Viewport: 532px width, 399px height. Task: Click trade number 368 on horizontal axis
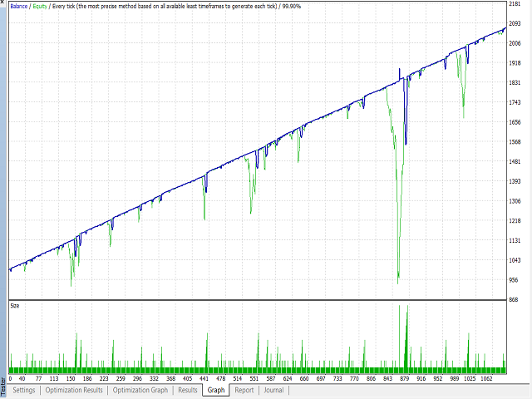170,378
